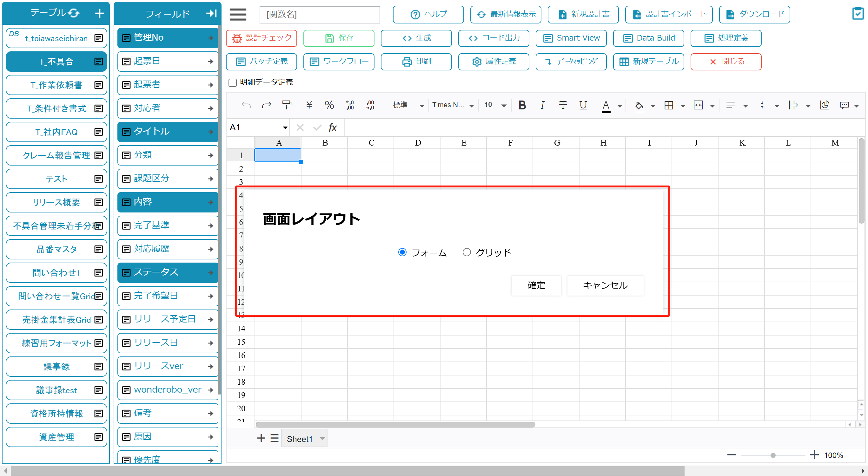868x476 pixels.
Task: Toggle strikethrough formatting
Action: pos(563,105)
